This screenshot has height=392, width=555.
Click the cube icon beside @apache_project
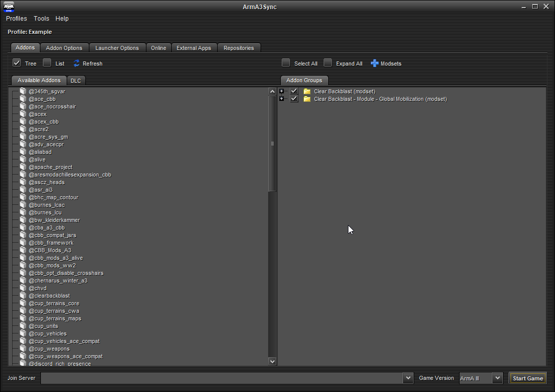pos(23,167)
